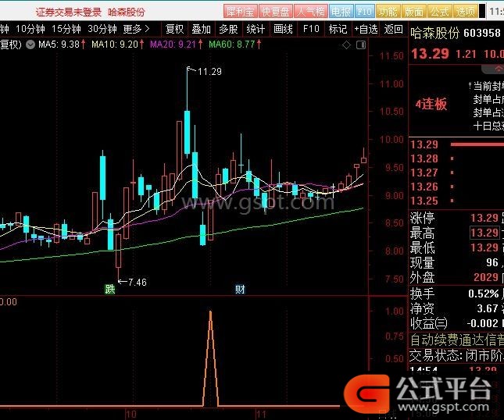Click the 涨停 price value row
This screenshot has height=420, width=504.
(456, 219)
